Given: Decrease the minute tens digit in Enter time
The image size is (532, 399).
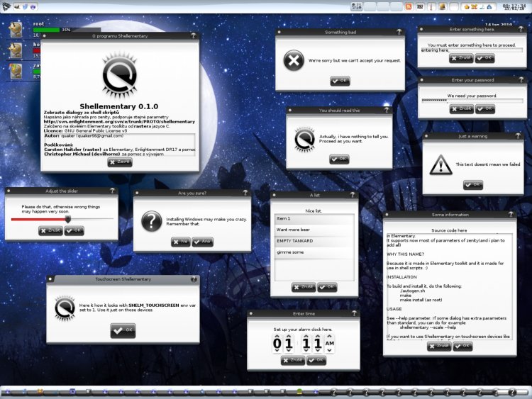Looking at the screenshot, I should pyautogui.click(x=306, y=350).
